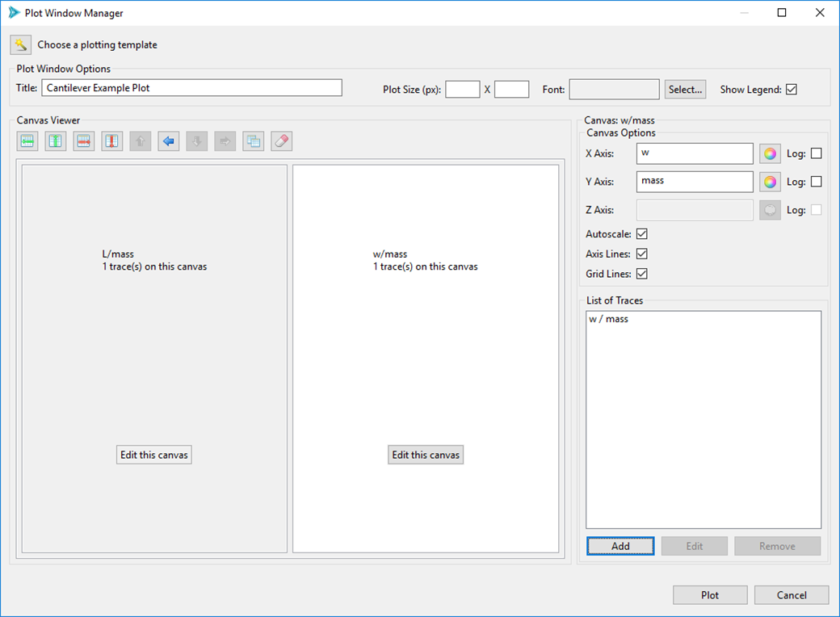The height and width of the screenshot is (617, 840).
Task: Uncheck Axis Lines
Action: tap(641, 254)
